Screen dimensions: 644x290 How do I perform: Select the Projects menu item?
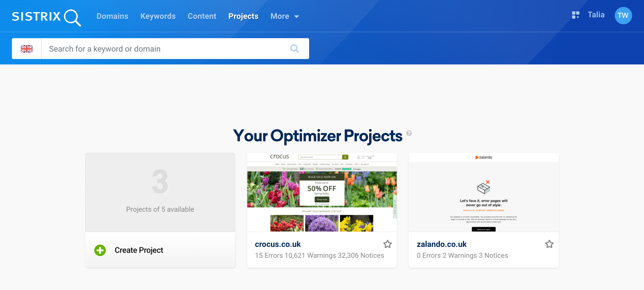coord(243,16)
